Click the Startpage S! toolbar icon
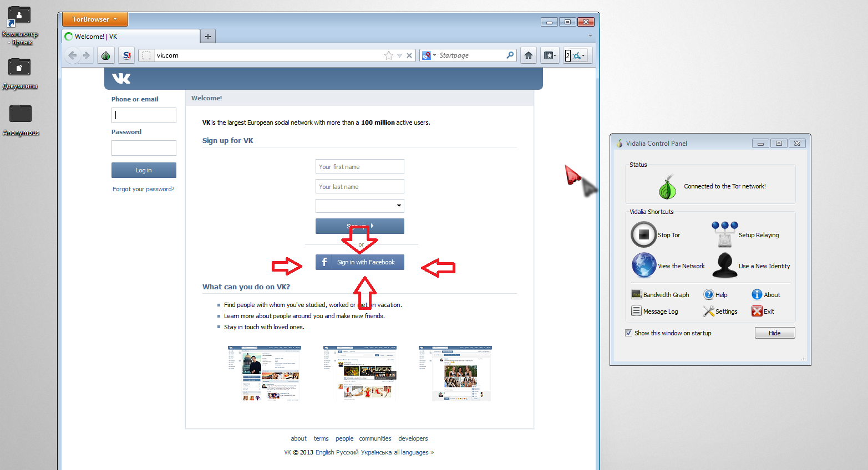This screenshot has width=868, height=470. tap(127, 55)
